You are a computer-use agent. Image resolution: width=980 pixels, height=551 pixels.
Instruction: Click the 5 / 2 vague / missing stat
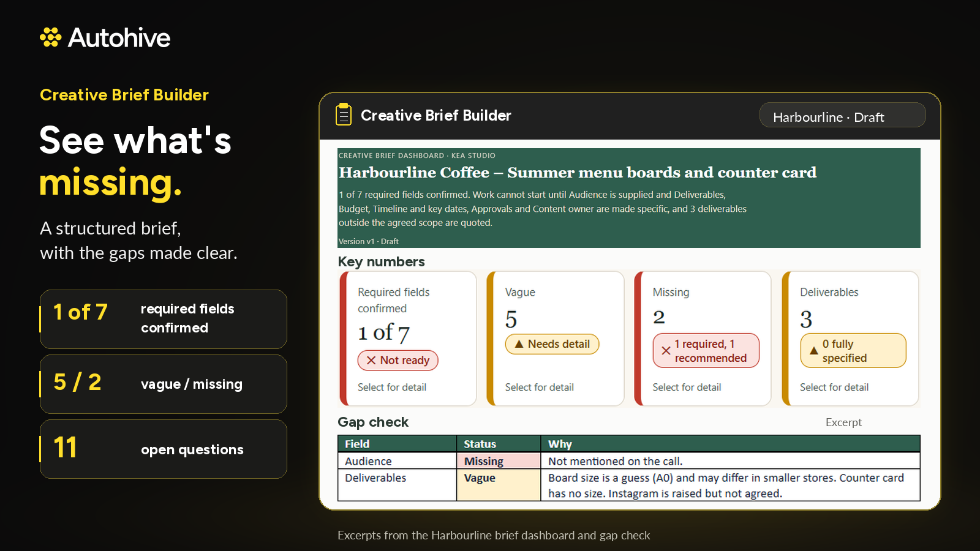pos(164,384)
